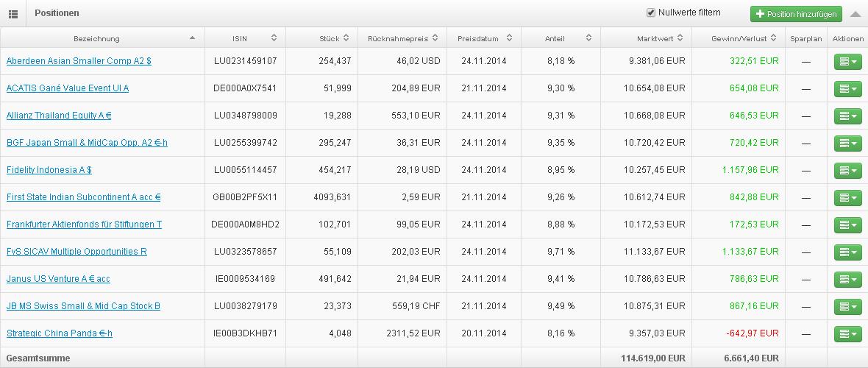Sort by the Stück column header
This screenshot has height=368, width=868.
321,38
